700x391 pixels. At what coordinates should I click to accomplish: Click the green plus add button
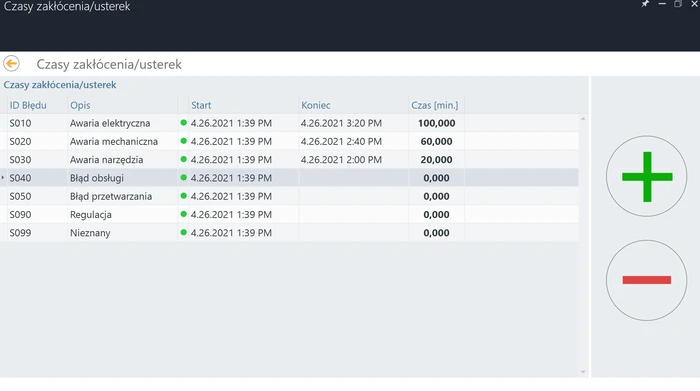pyautogui.click(x=646, y=176)
